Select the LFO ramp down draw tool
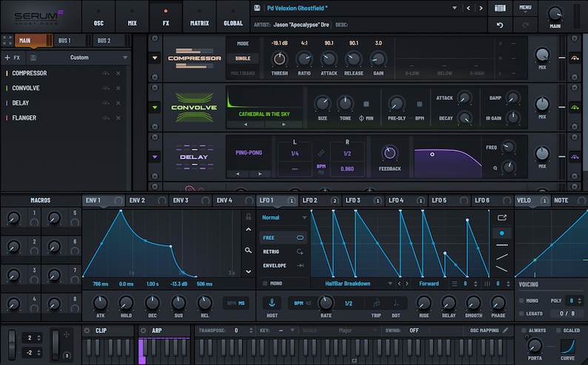This screenshot has width=588, height=365. click(502, 269)
